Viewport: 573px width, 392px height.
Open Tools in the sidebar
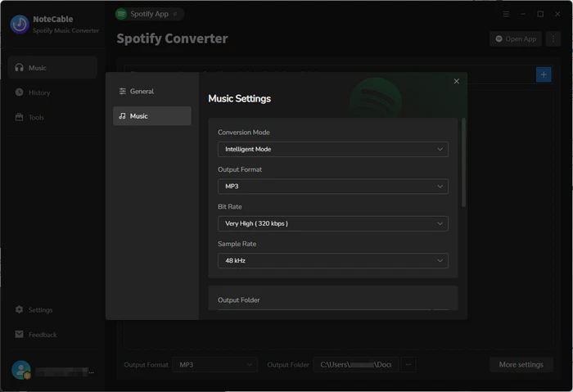click(x=52, y=117)
